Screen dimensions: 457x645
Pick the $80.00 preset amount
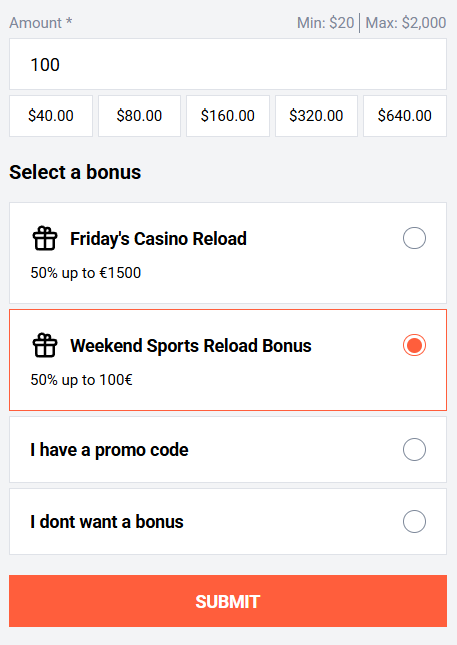tap(139, 116)
